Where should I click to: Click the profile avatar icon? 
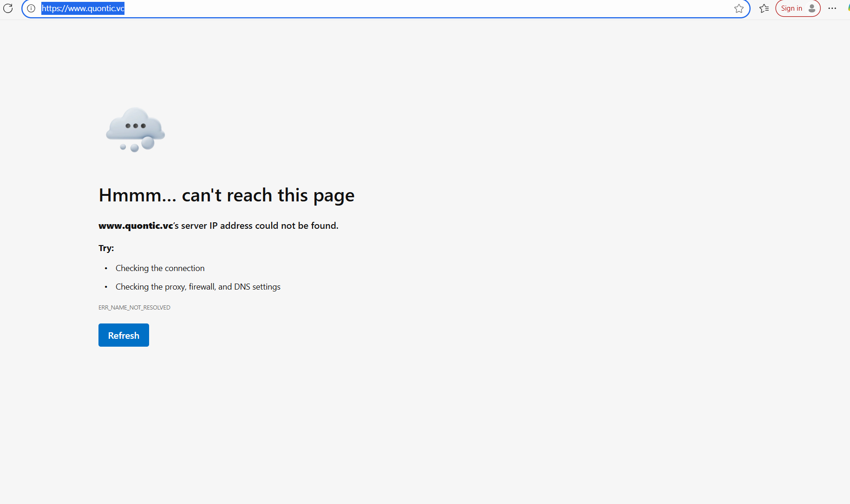[812, 8]
